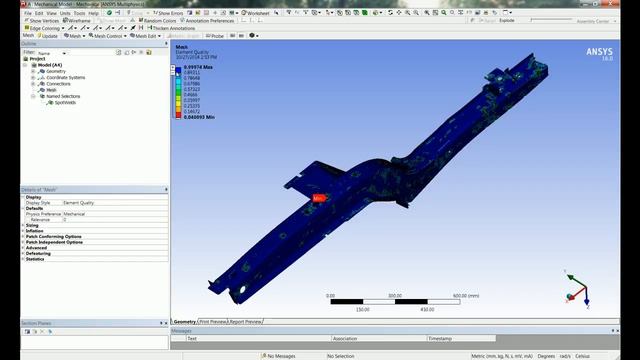Expand the Sizing section
Image resolution: width=640 pixels, height=360 pixels.
(x=23, y=225)
